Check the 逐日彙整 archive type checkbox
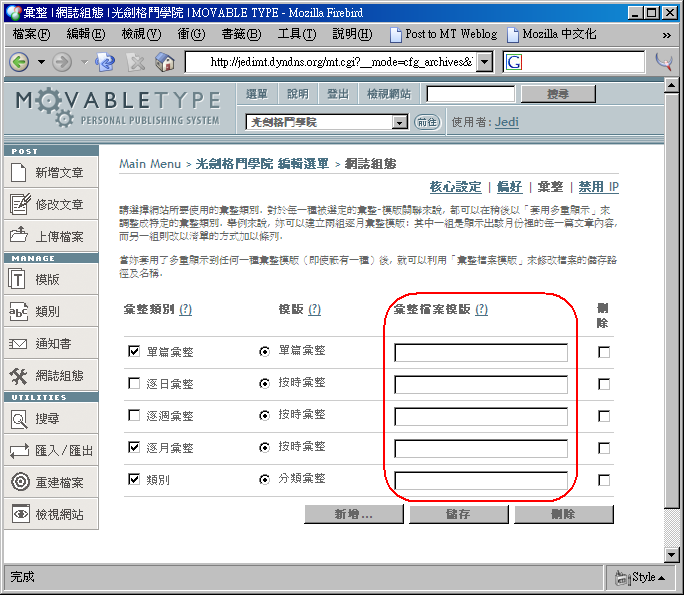The image size is (684, 595). pos(134,383)
